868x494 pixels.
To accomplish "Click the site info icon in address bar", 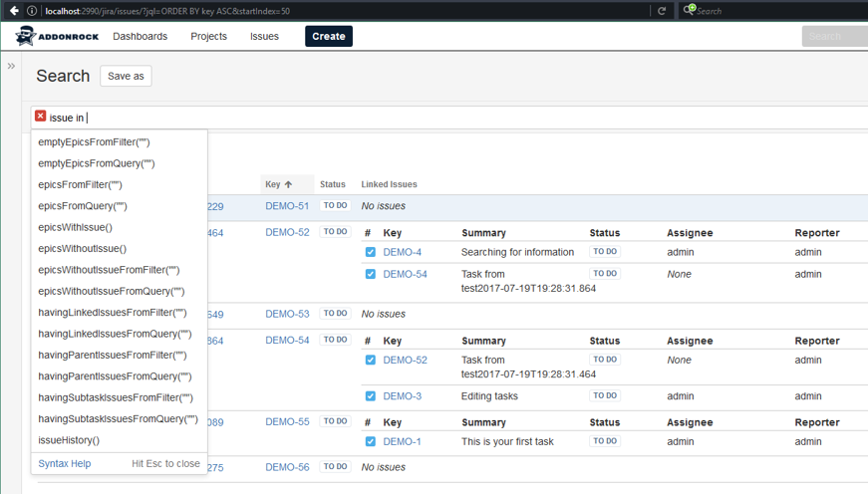I will [x=33, y=10].
